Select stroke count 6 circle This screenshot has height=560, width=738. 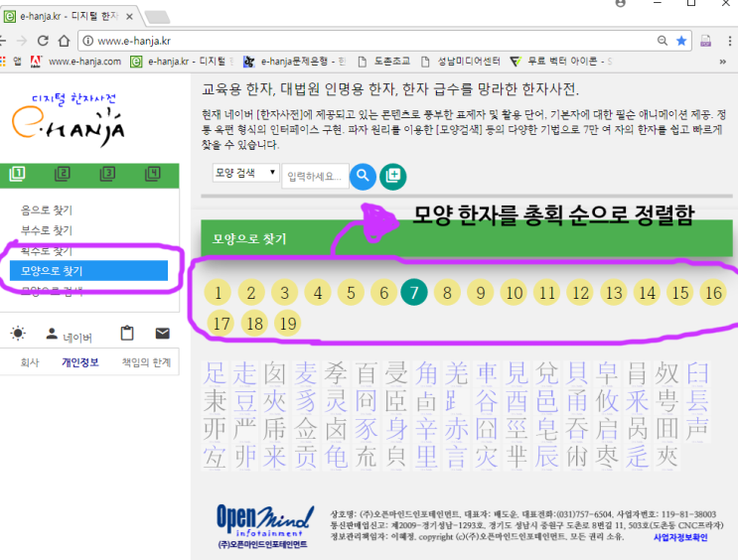coord(384,292)
